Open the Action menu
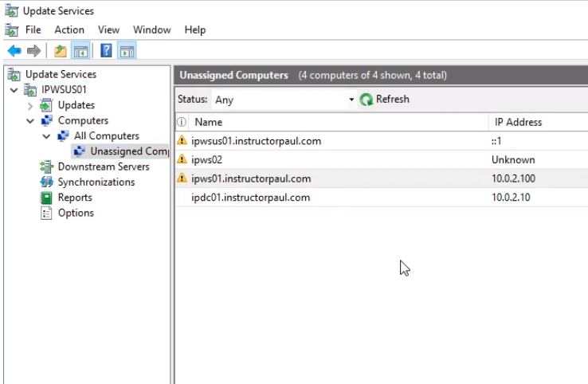The height and width of the screenshot is (384, 588). [69, 29]
